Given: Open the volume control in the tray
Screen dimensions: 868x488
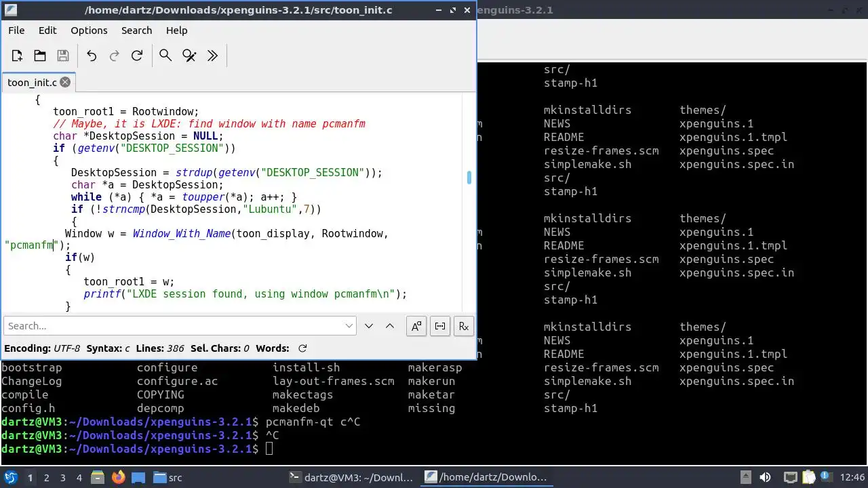Looking at the screenshot, I should pyautogui.click(x=765, y=477).
